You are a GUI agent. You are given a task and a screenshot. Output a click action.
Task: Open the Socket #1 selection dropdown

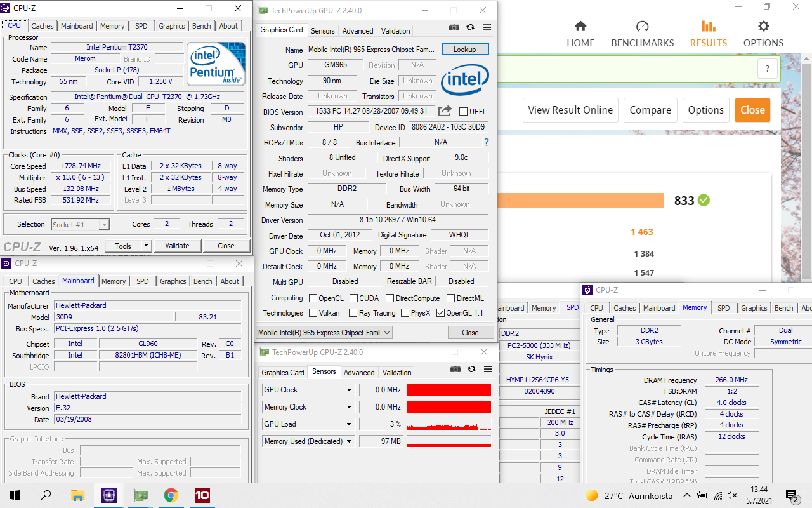(x=80, y=224)
